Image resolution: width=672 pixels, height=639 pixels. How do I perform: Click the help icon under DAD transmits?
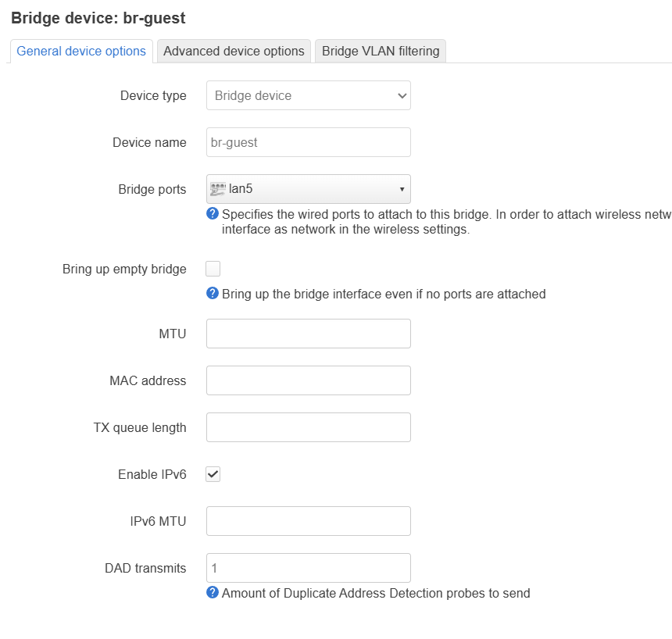212,593
